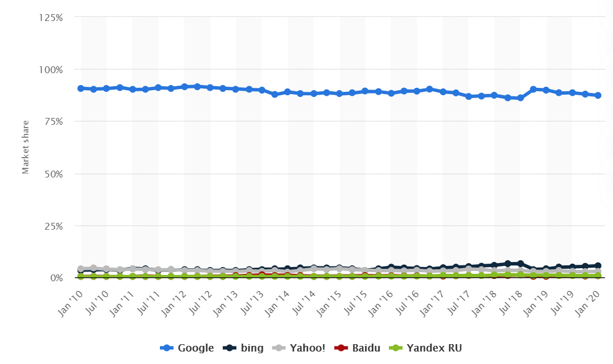Click Google's data point above Jan '19
This screenshot has width=613, height=364.
point(546,90)
